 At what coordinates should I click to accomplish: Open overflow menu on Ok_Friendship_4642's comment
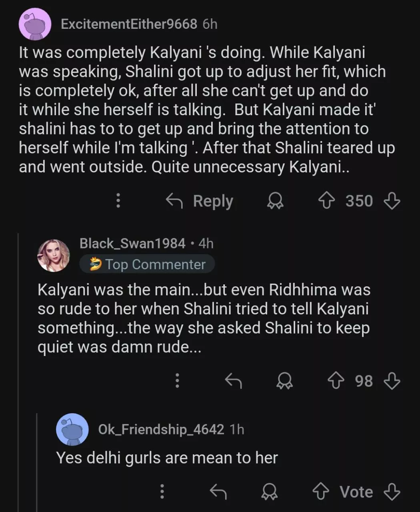[162, 492]
